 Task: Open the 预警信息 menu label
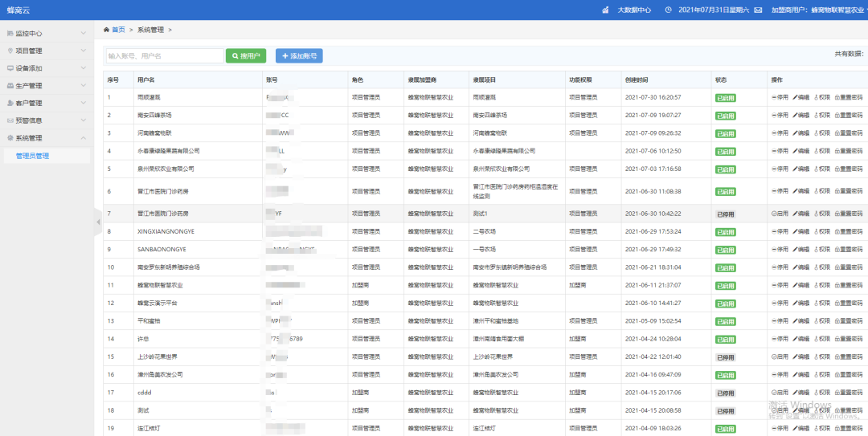point(29,120)
